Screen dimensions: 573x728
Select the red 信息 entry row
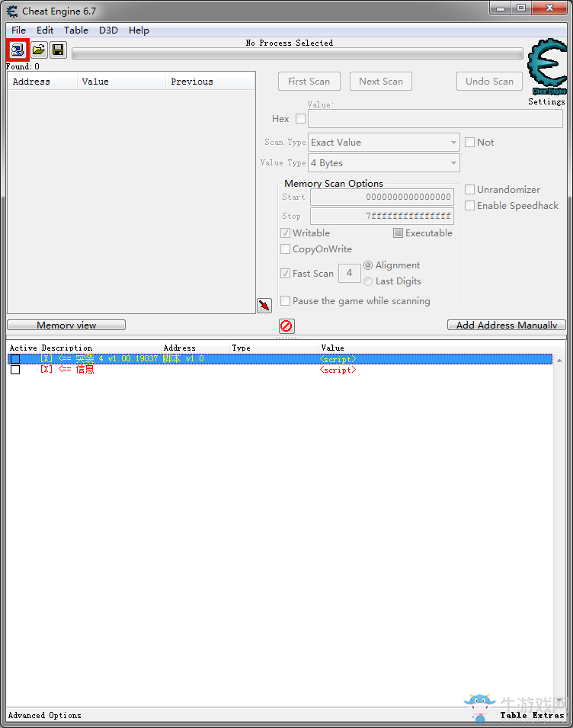tap(280, 370)
